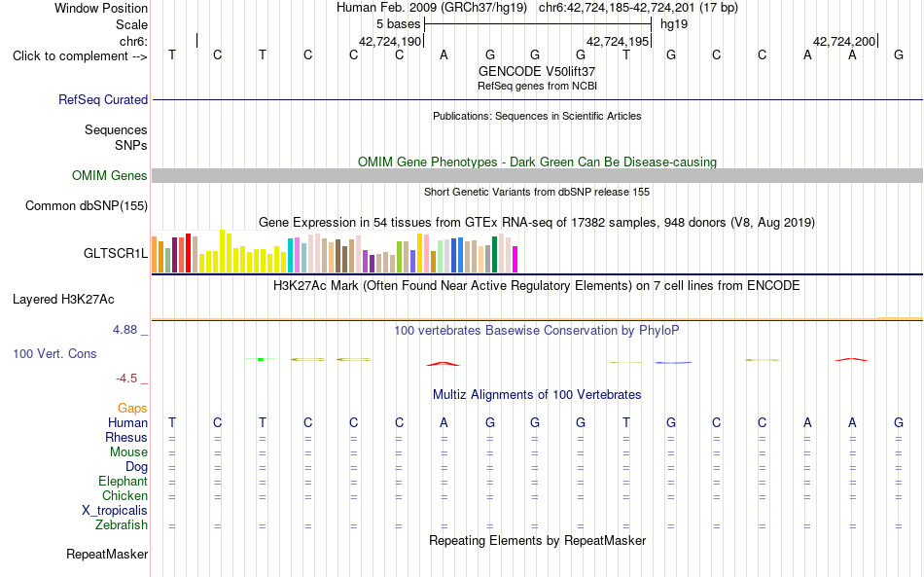
Task: Select the 'Mouse' alignment species label
Action: pos(128,452)
